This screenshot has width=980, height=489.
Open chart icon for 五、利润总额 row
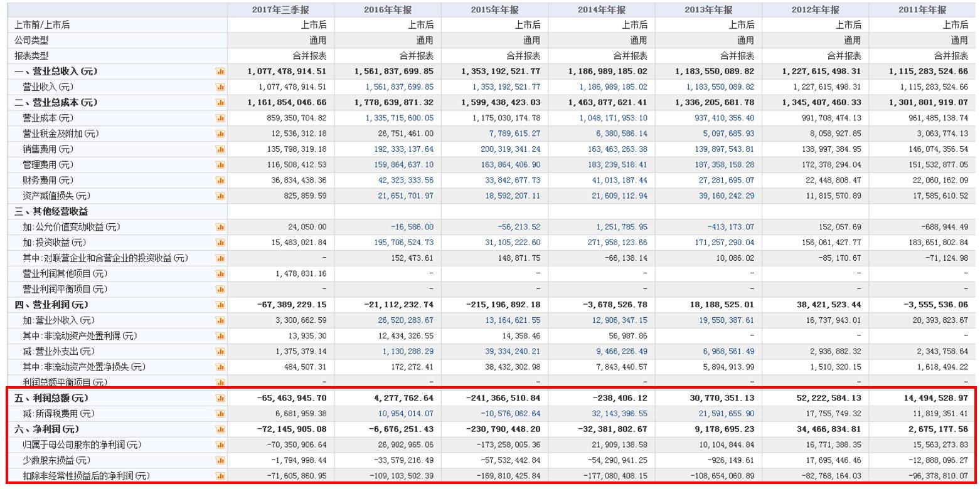[x=220, y=398]
